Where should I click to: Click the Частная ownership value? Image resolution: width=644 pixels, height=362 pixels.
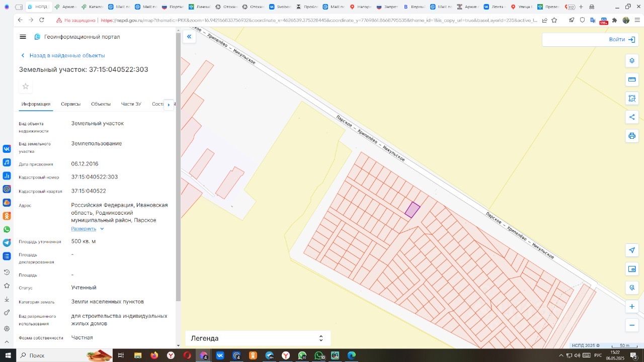tap(82, 337)
